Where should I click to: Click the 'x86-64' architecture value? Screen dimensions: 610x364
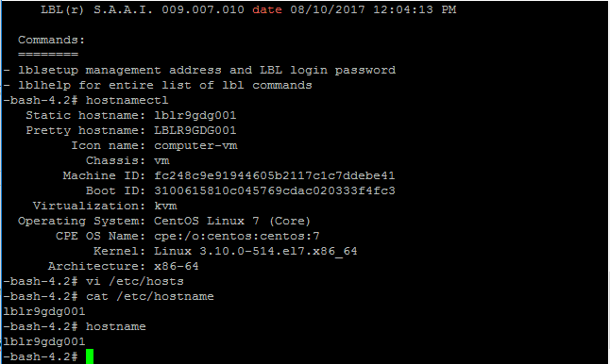pos(177,266)
